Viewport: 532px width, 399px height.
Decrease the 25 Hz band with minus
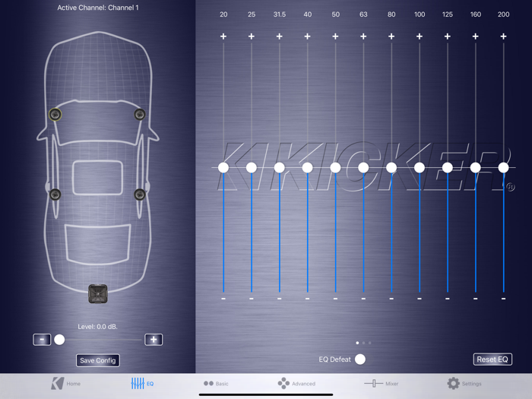(252, 299)
